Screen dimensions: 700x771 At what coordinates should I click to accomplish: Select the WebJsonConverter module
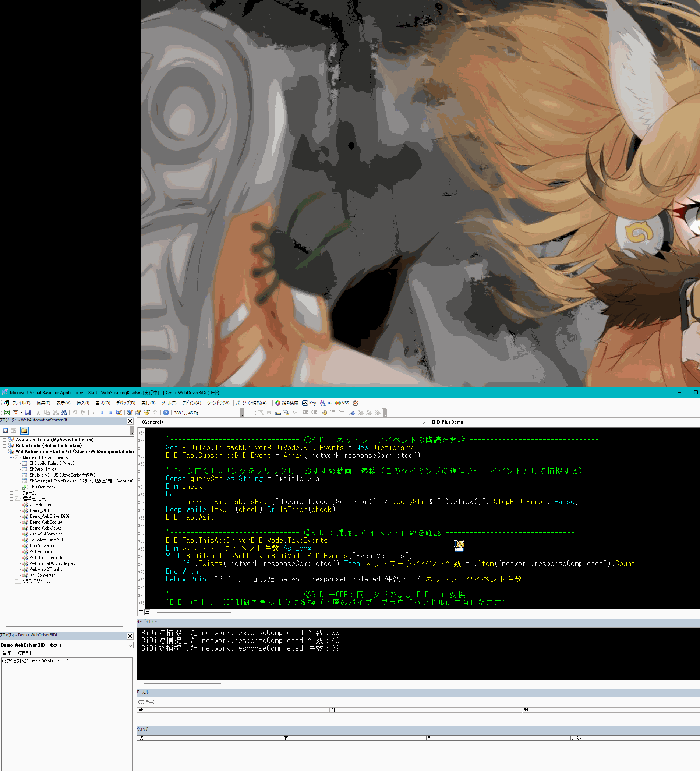(47, 558)
